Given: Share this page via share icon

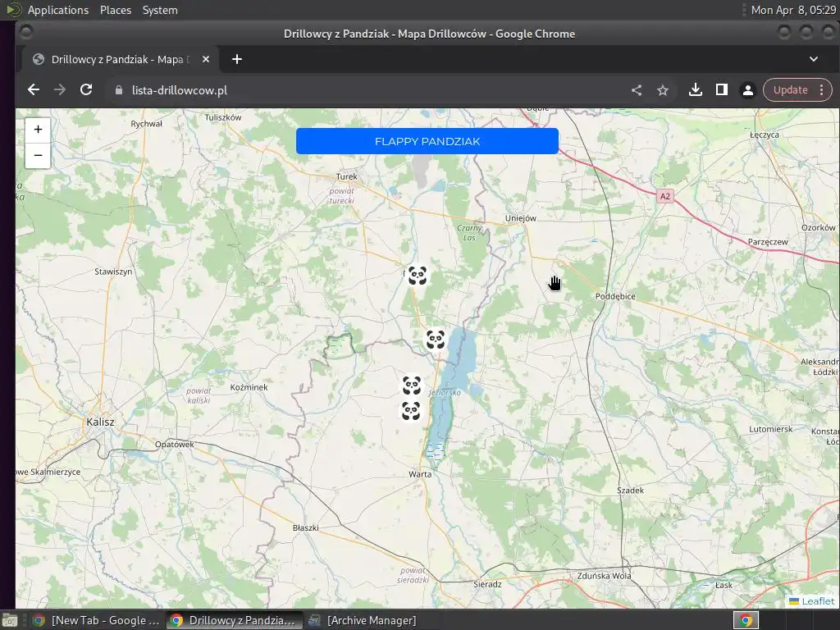Looking at the screenshot, I should tap(637, 90).
